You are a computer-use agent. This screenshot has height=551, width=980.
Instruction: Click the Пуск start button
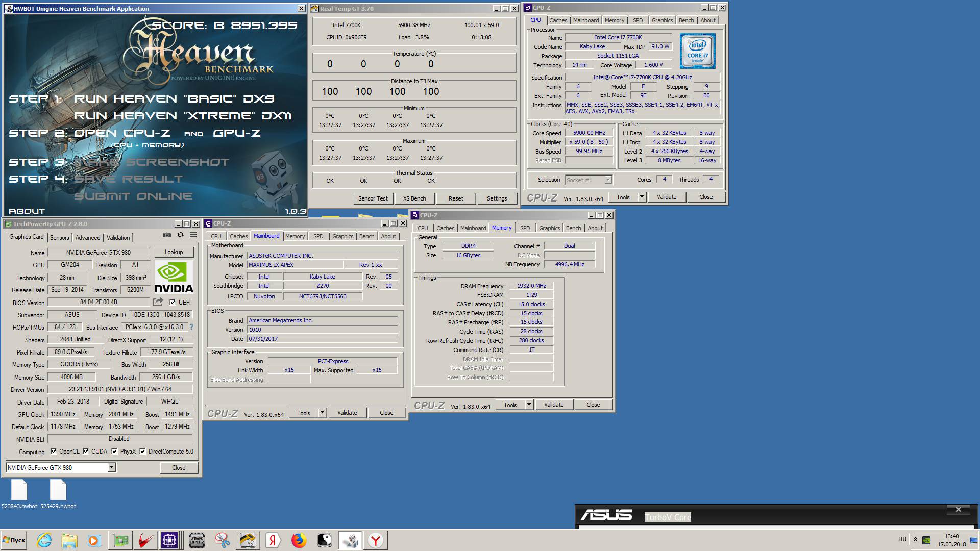pos(14,540)
